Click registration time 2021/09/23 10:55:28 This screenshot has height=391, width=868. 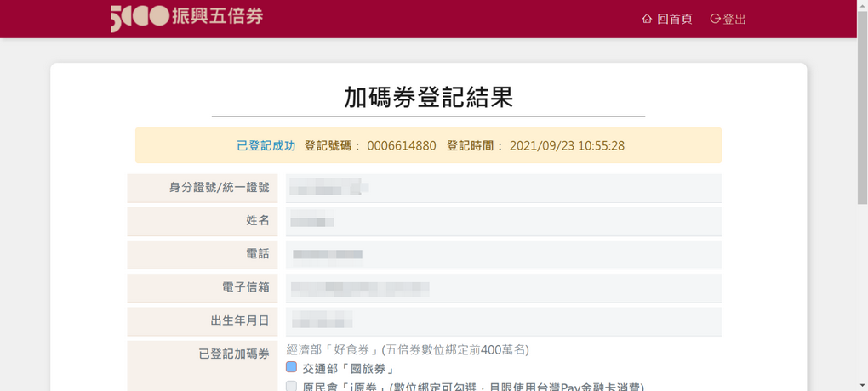567,146
